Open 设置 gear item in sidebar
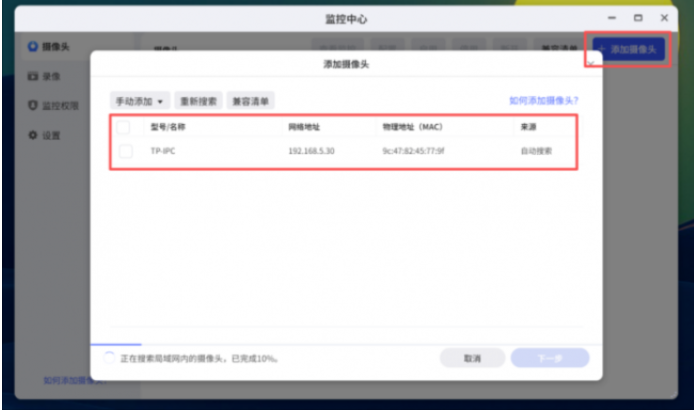Viewport: 694px width, 410px height. tap(50, 135)
